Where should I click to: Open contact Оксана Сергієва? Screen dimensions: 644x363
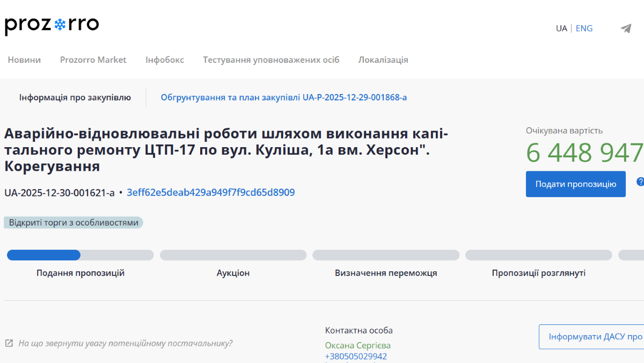[x=357, y=345]
